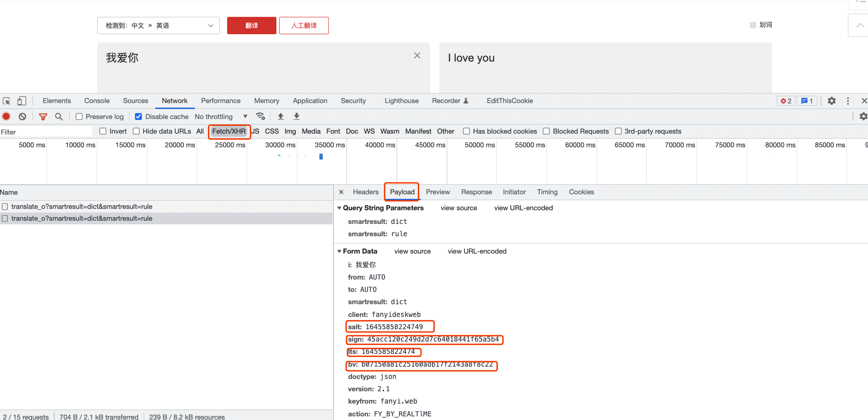Viewport: 868px width, 420px height.
Task: Open DevTools three-dot customize menu
Action: (x=848, y=101)
